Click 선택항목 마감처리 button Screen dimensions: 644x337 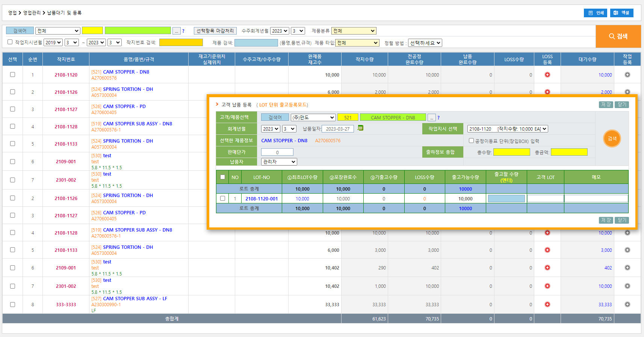click(x=215, y=31)
